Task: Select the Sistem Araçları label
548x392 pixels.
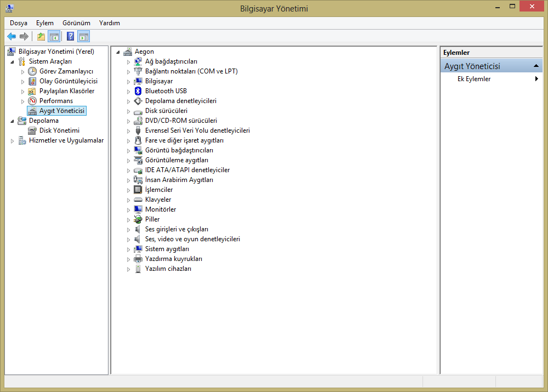Action: tap(50, 61)
